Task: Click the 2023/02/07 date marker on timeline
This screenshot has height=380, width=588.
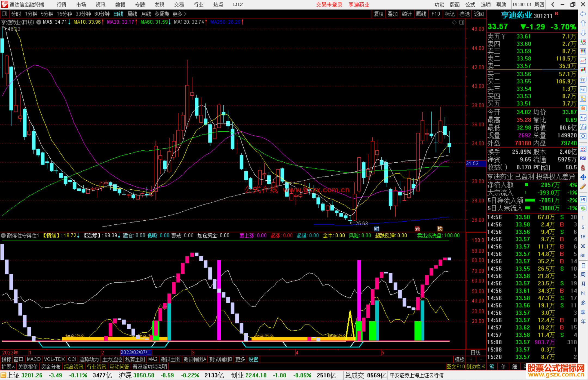Action: point(136,352)
